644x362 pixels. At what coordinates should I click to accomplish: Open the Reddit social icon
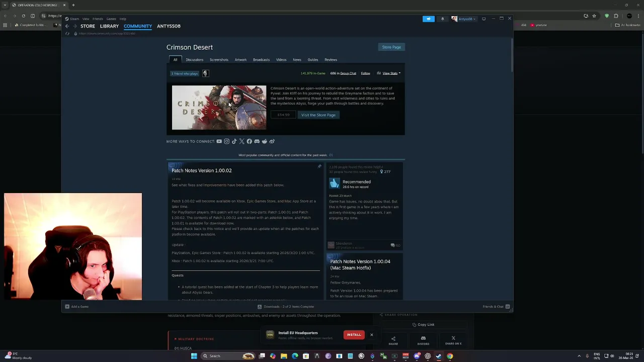264,141
